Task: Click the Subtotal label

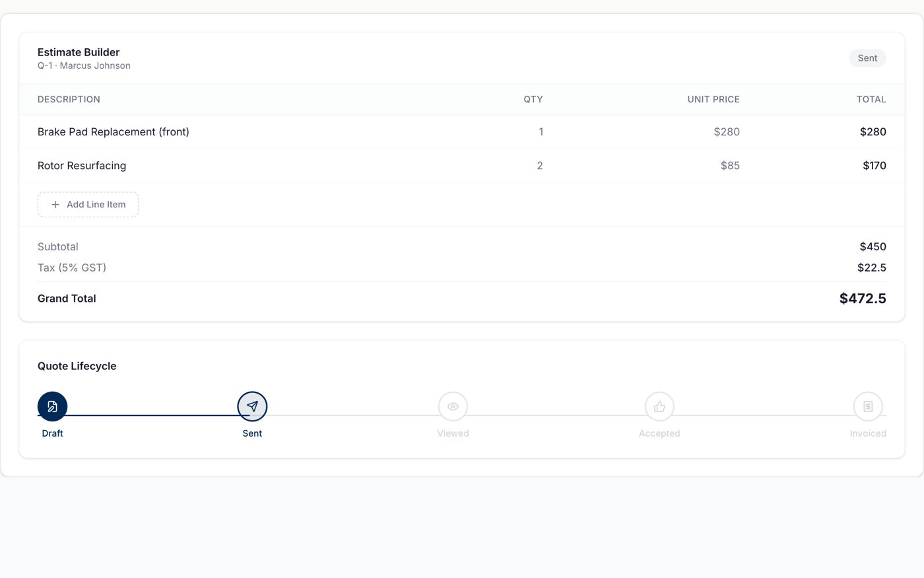Action: [58, 247]
